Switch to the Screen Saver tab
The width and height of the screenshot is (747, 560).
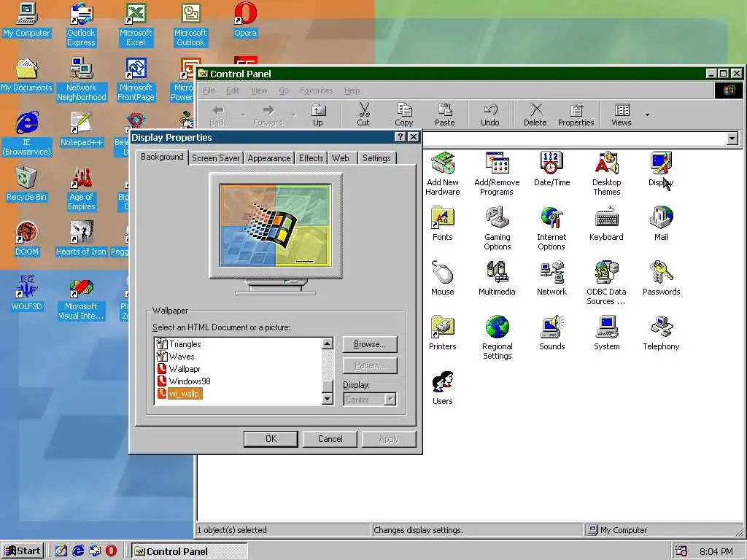point(215,158)
